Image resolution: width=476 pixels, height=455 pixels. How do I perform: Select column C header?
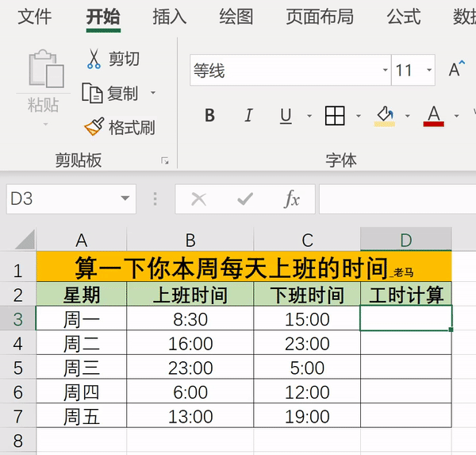point(307,240)
